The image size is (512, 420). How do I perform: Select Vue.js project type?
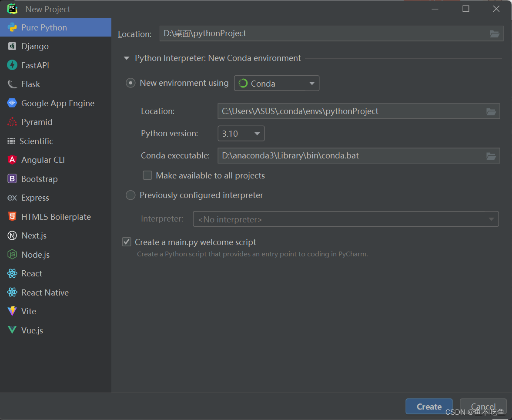[56, 330]
